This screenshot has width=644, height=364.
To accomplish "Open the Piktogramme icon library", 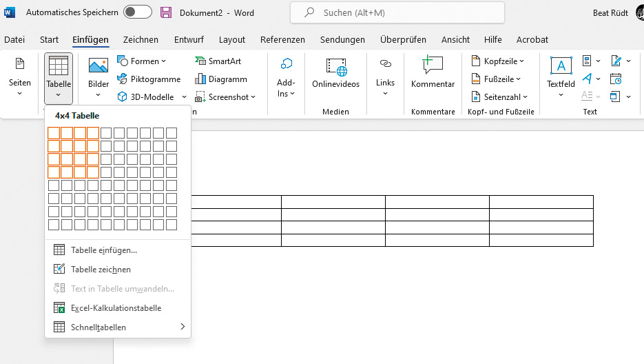I will click(149, 79).
